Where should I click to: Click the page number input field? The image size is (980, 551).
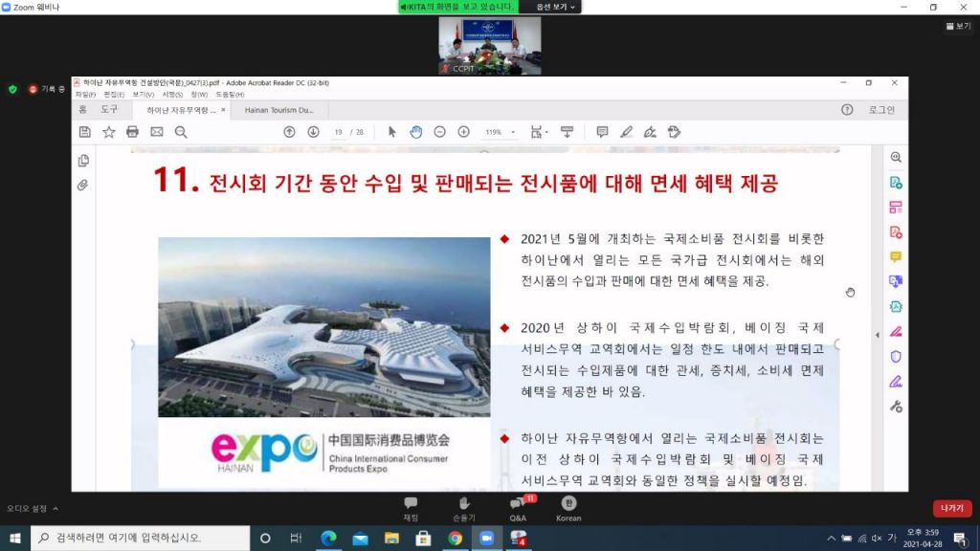(x=339, y=132)
